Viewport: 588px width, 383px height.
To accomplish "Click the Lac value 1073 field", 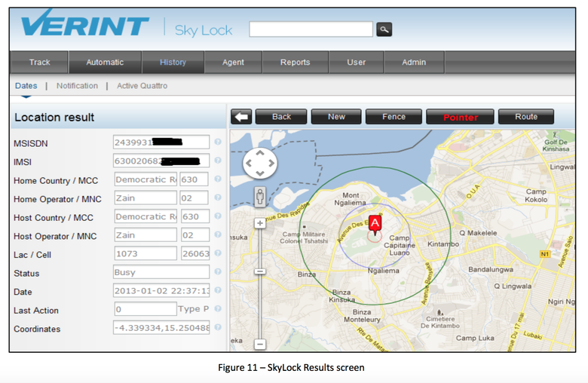I will coord(145,253).
